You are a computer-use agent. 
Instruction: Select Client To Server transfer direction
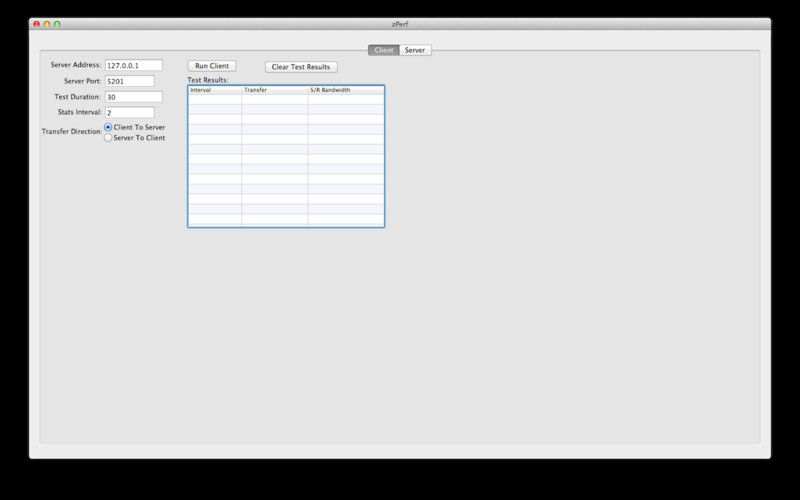point(109,128)
